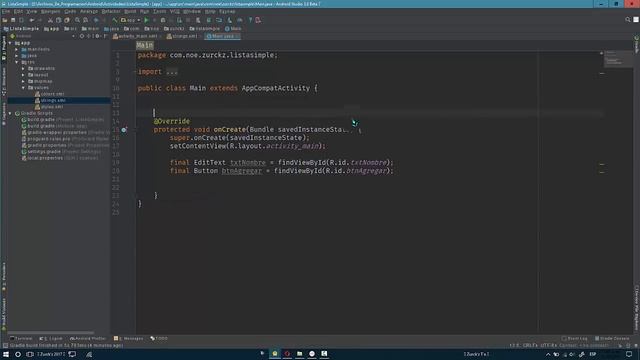
Task: Open the Tools menu
Action: click(160, 11)
